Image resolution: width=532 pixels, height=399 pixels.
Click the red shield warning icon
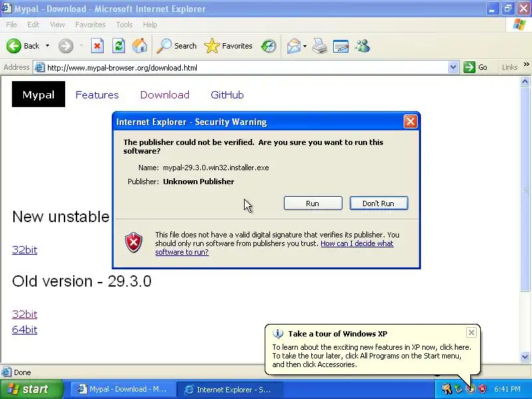(134, 243)
